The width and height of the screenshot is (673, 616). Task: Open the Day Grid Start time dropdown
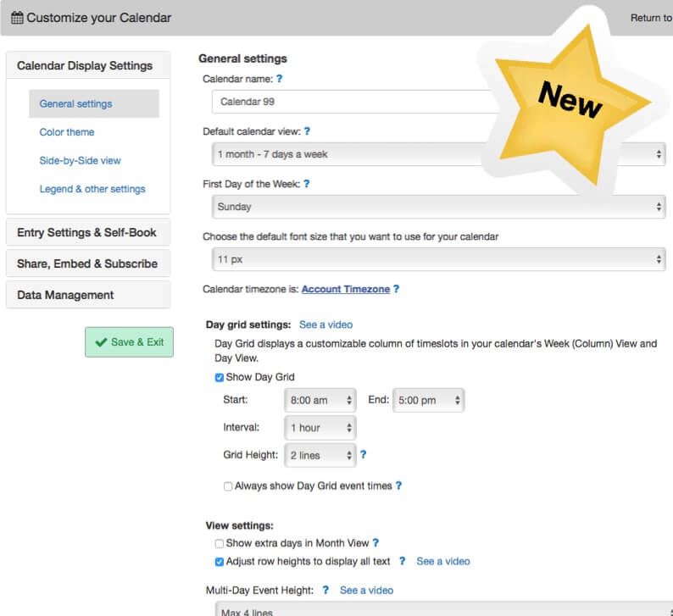coord(320,400)
